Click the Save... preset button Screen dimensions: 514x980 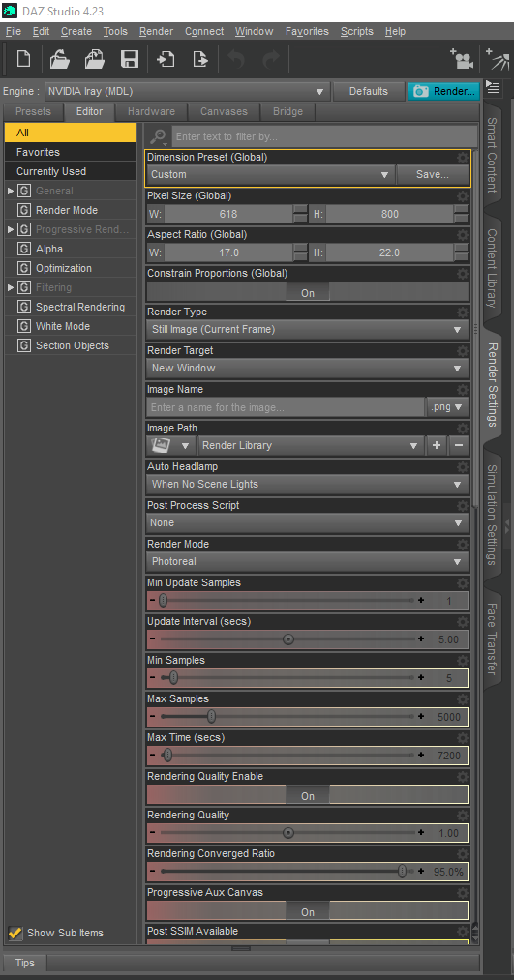[x=433, y=175]
